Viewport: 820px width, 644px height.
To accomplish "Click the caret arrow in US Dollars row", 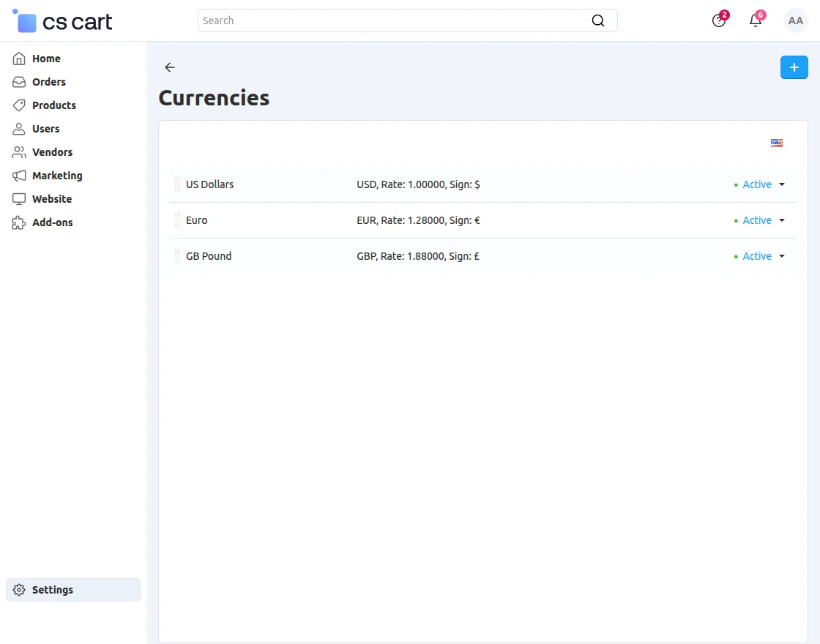I will [782, 184].
